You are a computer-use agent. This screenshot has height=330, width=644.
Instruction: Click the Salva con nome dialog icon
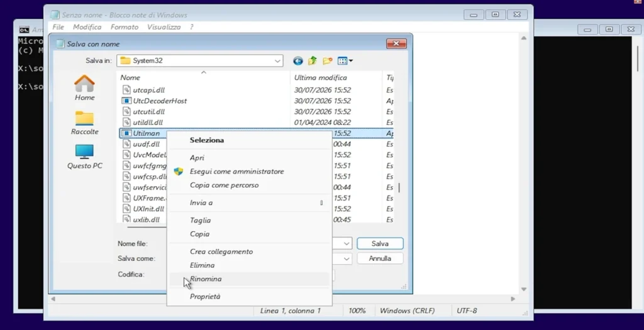point(60,44)
